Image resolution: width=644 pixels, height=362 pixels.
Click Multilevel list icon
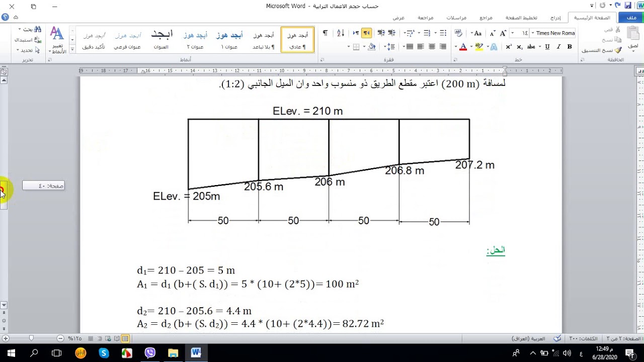(x=412, y=33)
